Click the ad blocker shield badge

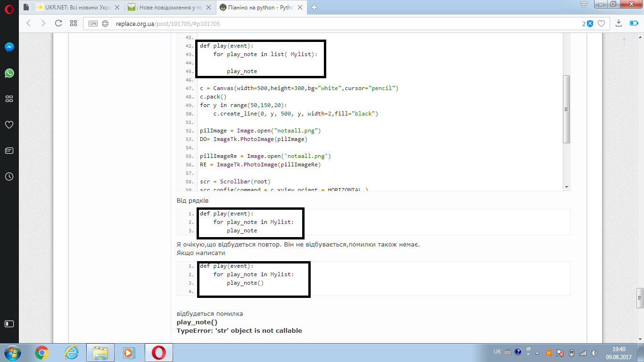(589, 24)
